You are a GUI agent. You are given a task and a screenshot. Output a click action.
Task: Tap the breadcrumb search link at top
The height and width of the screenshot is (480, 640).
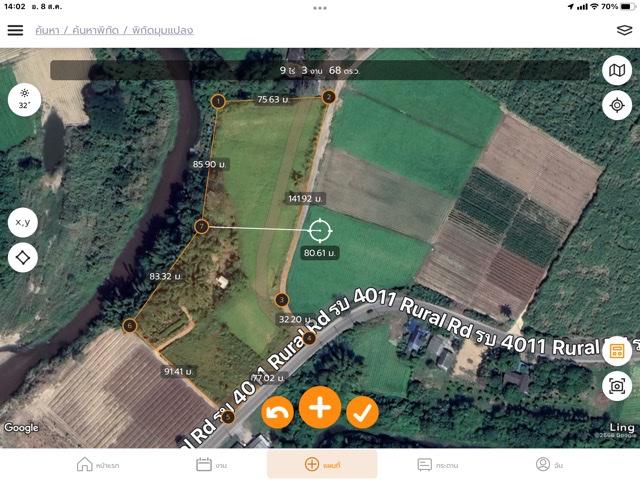point(47,30)
